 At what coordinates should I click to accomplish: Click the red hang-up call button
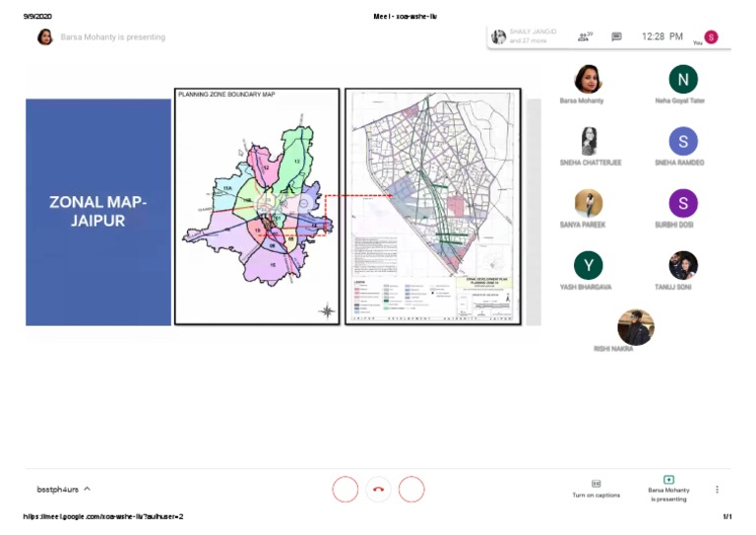[x=378, y=489]
